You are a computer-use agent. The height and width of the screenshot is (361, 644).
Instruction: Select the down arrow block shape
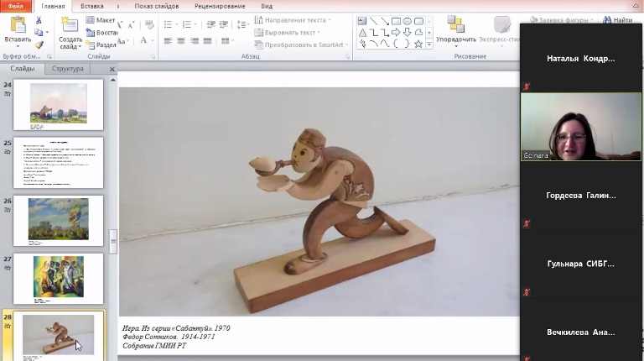point(407,33)
